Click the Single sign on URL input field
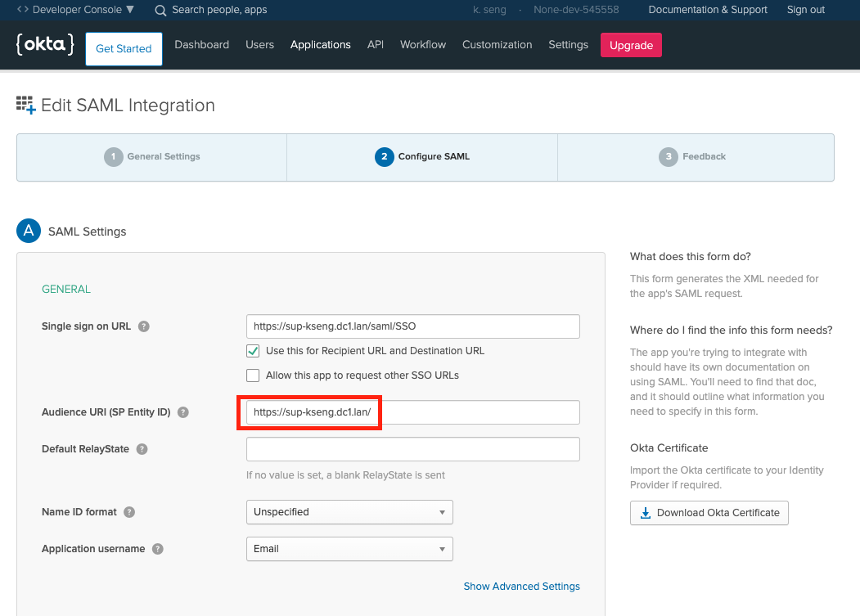Image resolution: width=860 pixels, height=616 pixels. (x=413, y=326)
